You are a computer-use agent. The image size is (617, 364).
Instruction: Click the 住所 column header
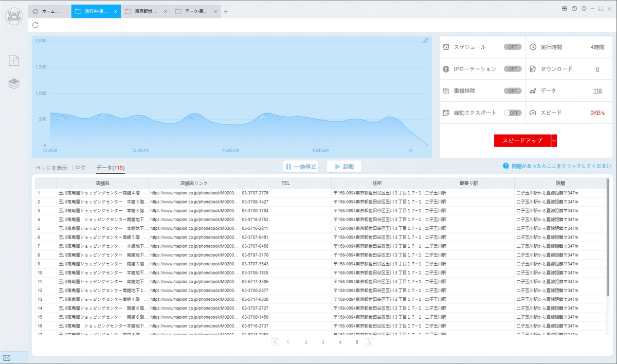click(377, 183)
